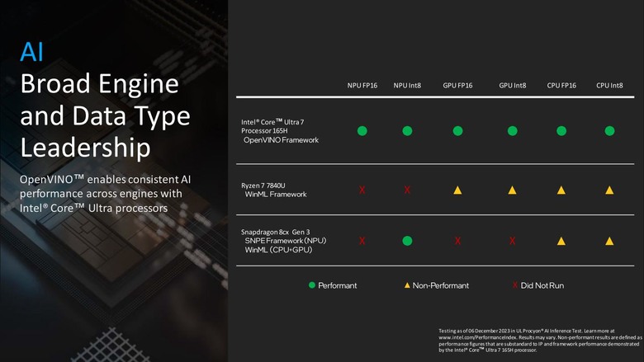Click the Broad Engine title line
The width and height of the screenshot is (644, 362).
[x=99, y=83]
